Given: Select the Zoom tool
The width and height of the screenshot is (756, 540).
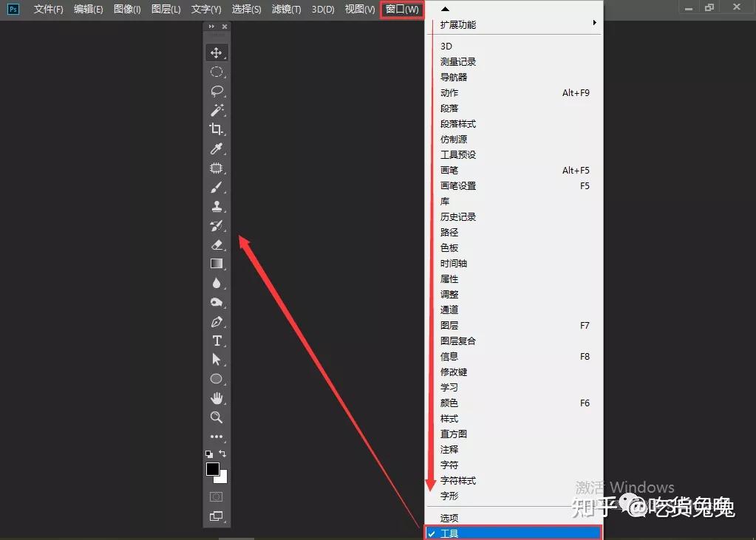Looking at the screenshot, I should 217,417.
